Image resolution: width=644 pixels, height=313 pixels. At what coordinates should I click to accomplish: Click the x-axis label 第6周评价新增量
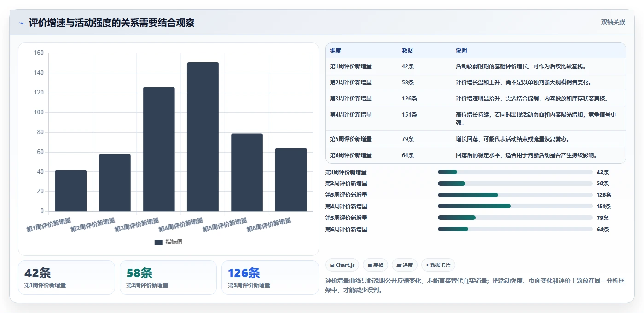[x=269, y=225]
